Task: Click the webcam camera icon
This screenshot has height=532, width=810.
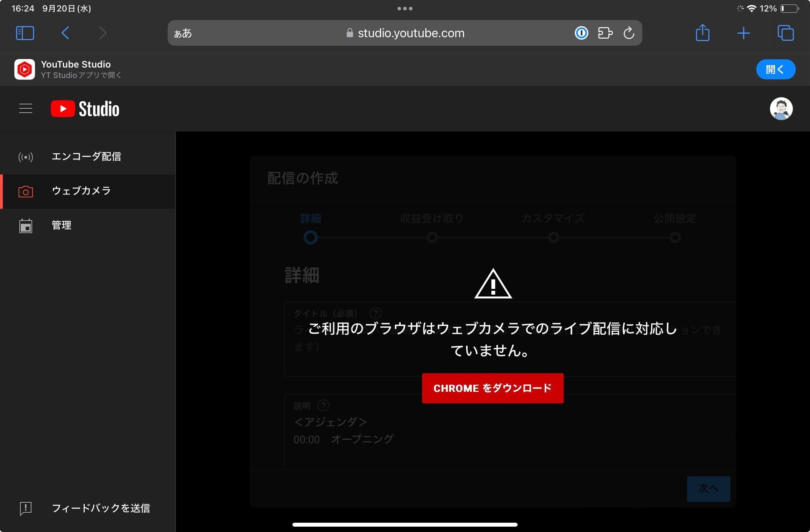Action: click(26, 192)
